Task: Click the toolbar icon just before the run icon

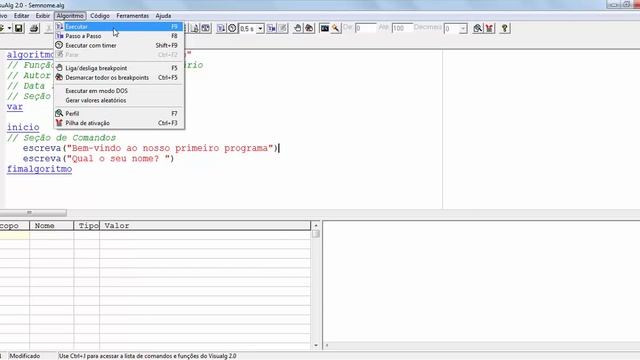Action: [x=206, y=28]
